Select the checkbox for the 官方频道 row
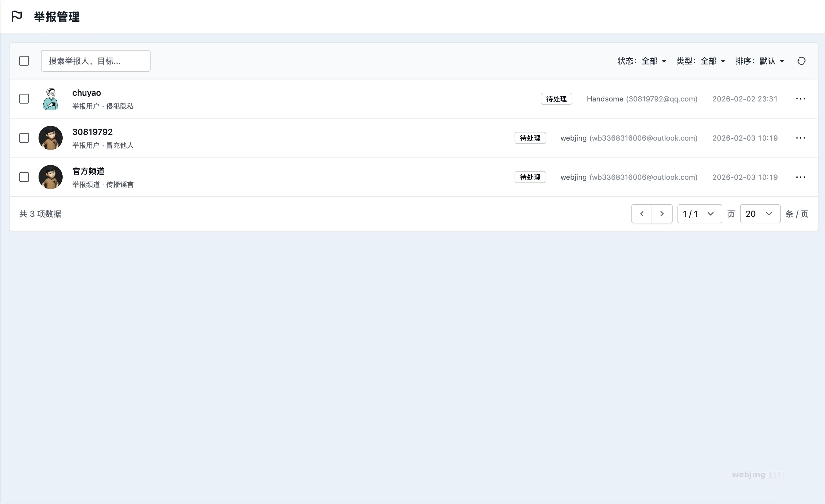Image resolution: width=825 pixels, height=504 pixels. pyautogui.click(x=24, y=177)
